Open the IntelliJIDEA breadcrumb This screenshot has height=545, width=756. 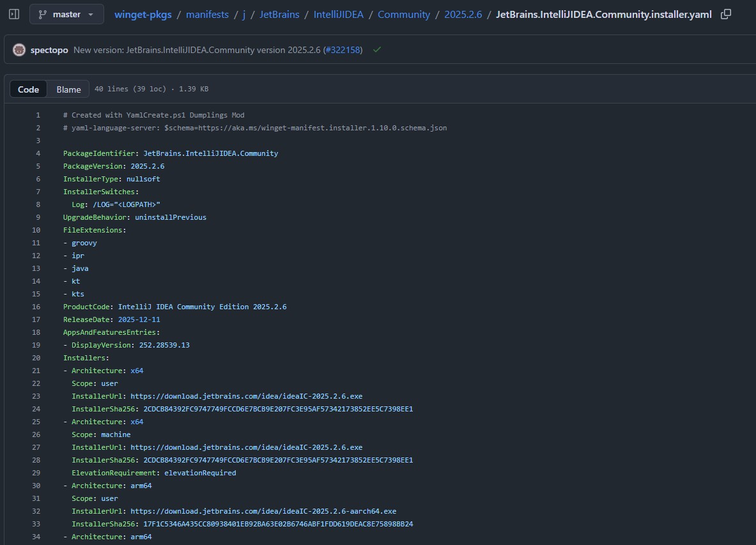[x=339, y=14]
